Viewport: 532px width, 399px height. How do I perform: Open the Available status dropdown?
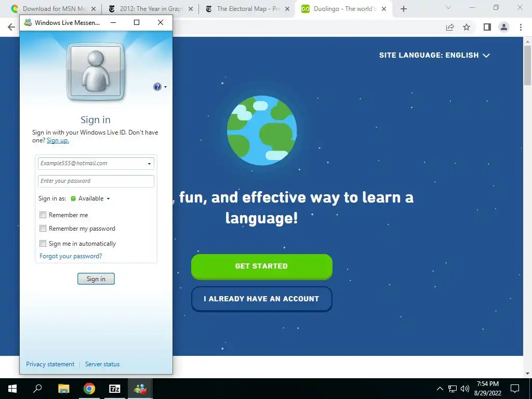pyautogui.click(x=90, y=198)
